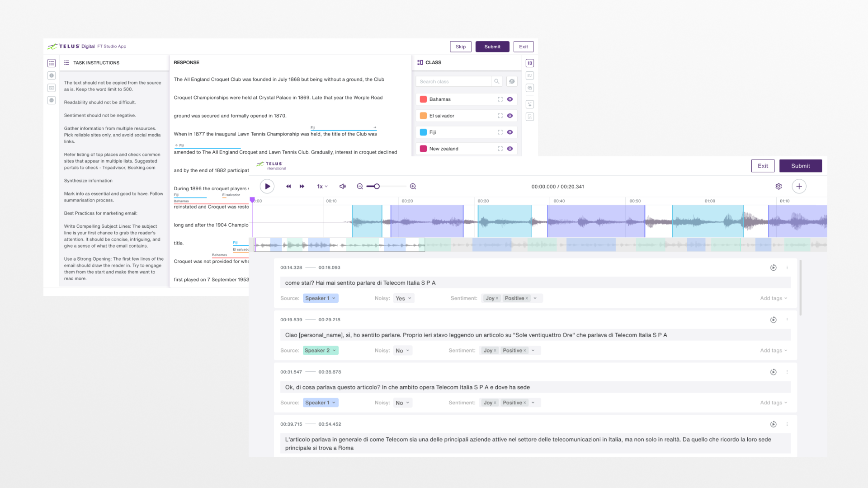Remove Joy tag from 00:14.328 segment
868x488 pixels.
pyautogui.click(x=497, y=298)
